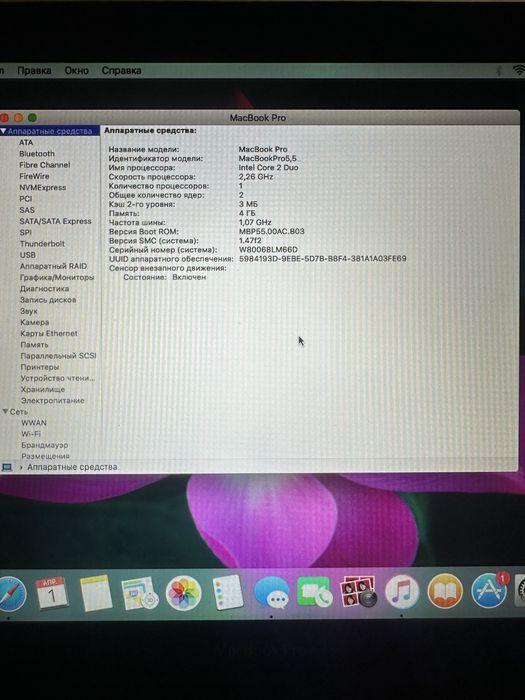The height and width of the screenshot is (700, 525).
Task: Open Photo Booth in the Dock
Action: [x=358, y=592]
